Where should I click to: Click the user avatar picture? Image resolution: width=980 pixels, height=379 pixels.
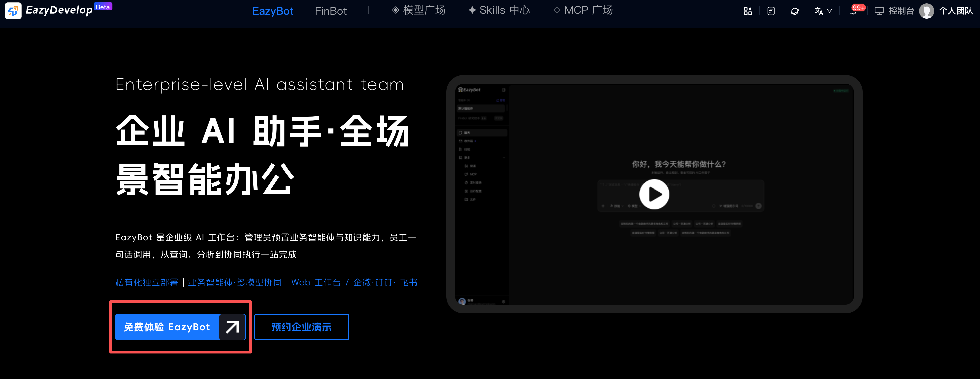point(926,11)
